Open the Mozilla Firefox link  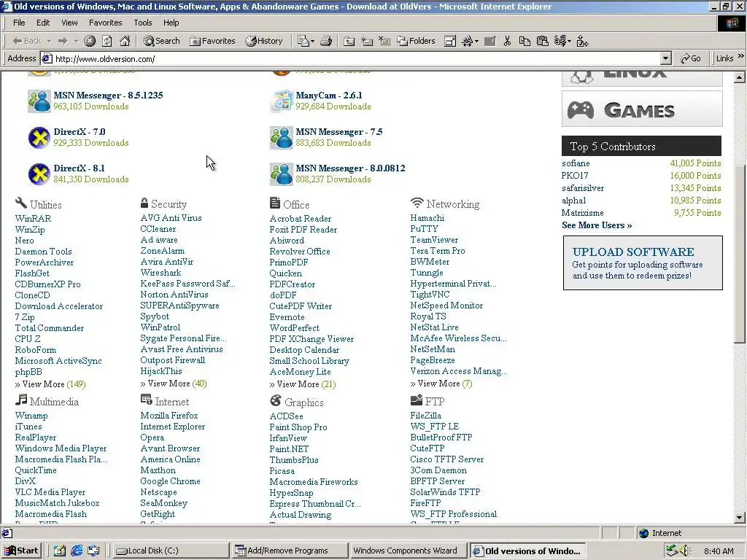pyautogui.click(x=169, y=415)
